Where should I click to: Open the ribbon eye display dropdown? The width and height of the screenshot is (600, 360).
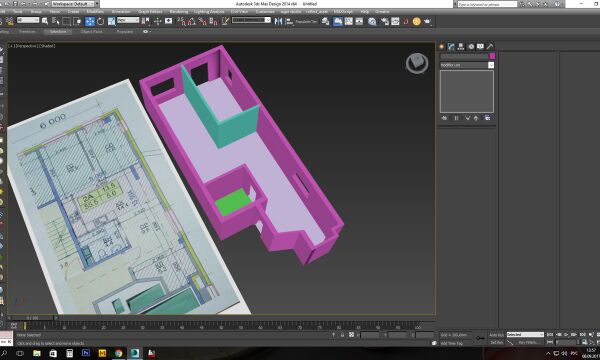pos(147,32)
